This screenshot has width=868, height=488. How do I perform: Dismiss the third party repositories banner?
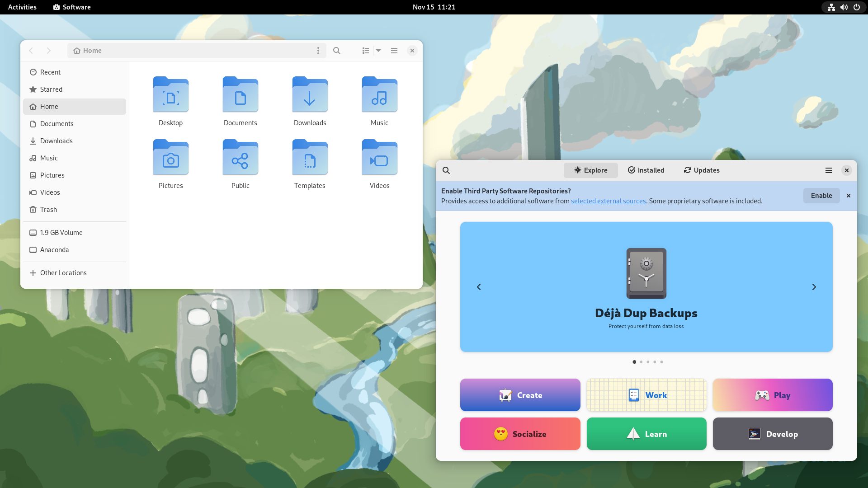coord(849,196)
